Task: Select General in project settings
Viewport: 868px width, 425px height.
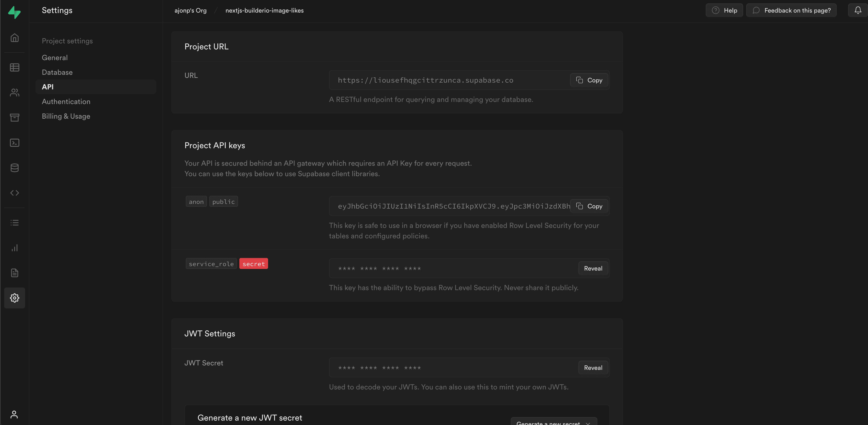Action: click(x=55, y=58)
